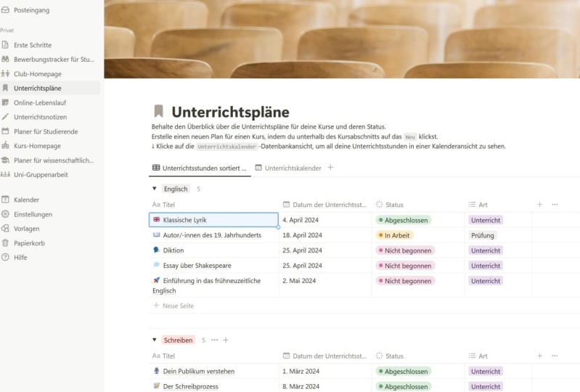
Task: Open Hilfe in sidebar
Action: pos(20,258)
